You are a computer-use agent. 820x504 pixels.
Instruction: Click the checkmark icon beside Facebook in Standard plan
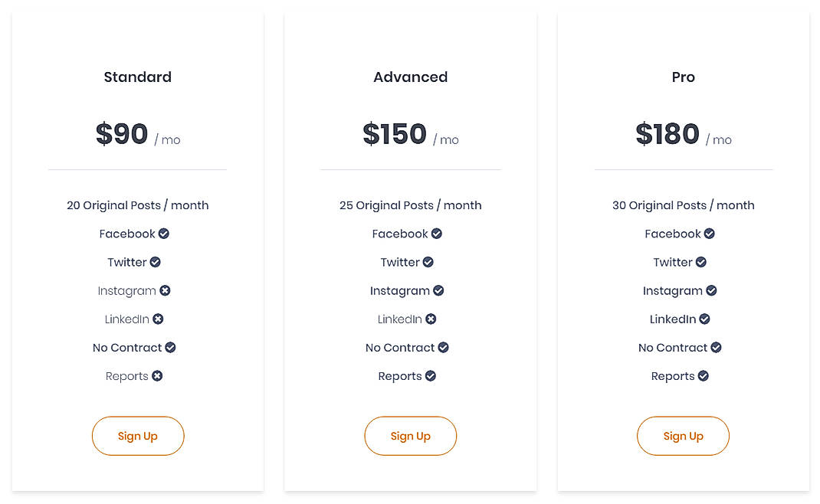[163, 234]
